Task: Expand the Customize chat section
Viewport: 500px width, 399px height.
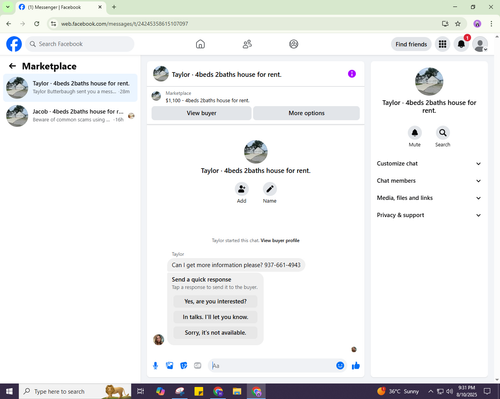Action: pyautogui.click(x=429, y=163)
